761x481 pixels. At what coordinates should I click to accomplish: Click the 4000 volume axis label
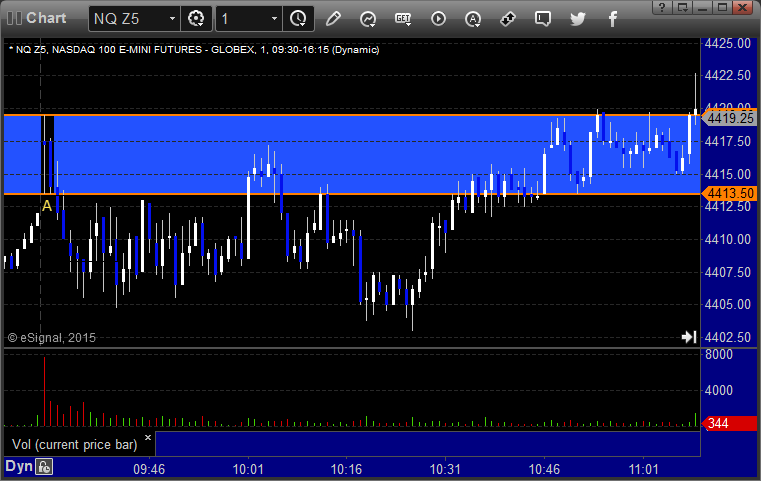point(719,390)
